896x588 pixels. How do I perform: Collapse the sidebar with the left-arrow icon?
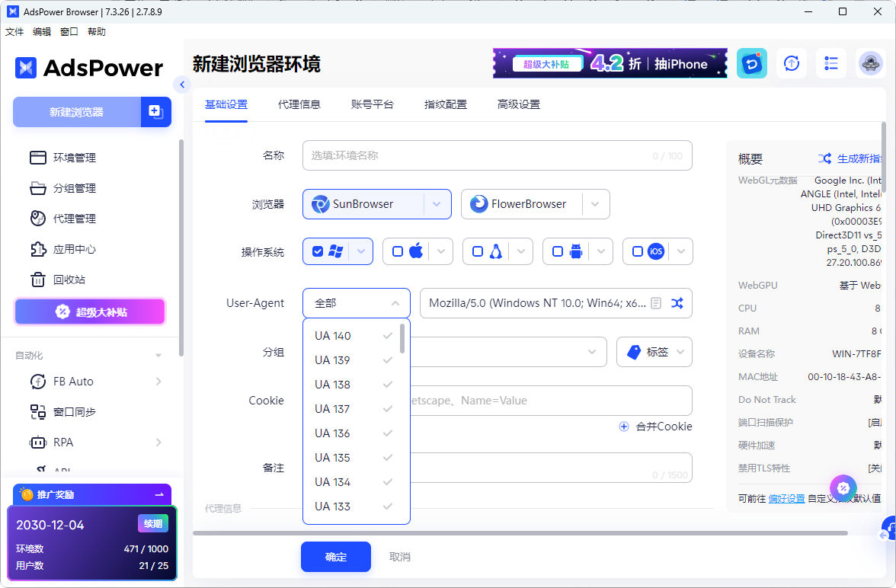click(181, 85)
